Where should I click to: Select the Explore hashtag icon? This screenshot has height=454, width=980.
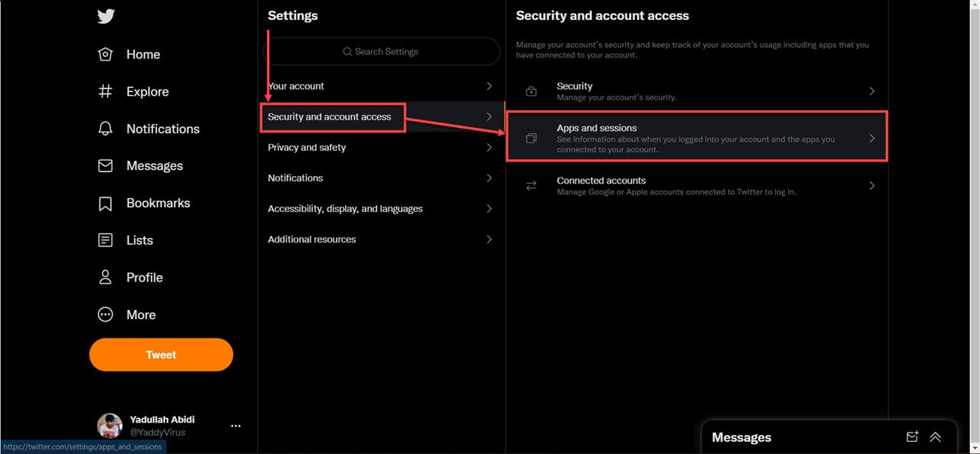(x=106, y=91)
